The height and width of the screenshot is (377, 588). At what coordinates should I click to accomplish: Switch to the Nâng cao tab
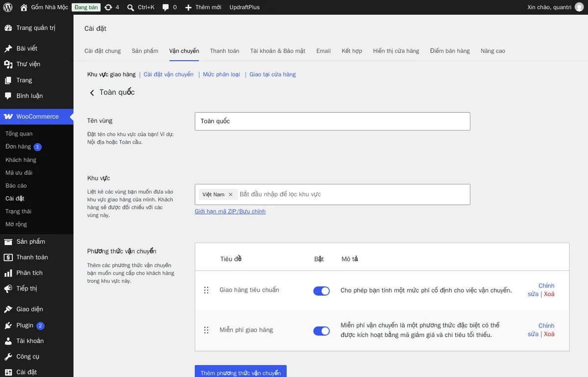pyautogui.click(x=493, y=51)
